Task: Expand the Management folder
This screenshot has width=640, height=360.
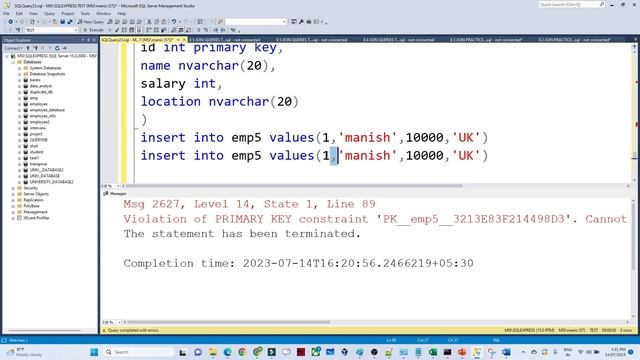Action: pyautogui.click(x=13, y=212)
